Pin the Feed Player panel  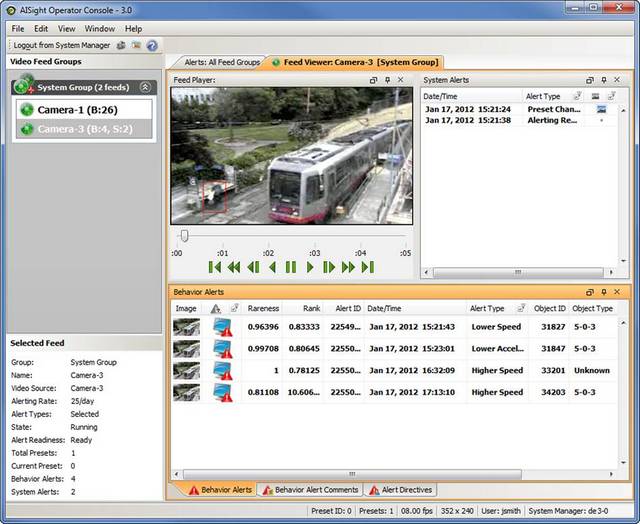point(387,79)
